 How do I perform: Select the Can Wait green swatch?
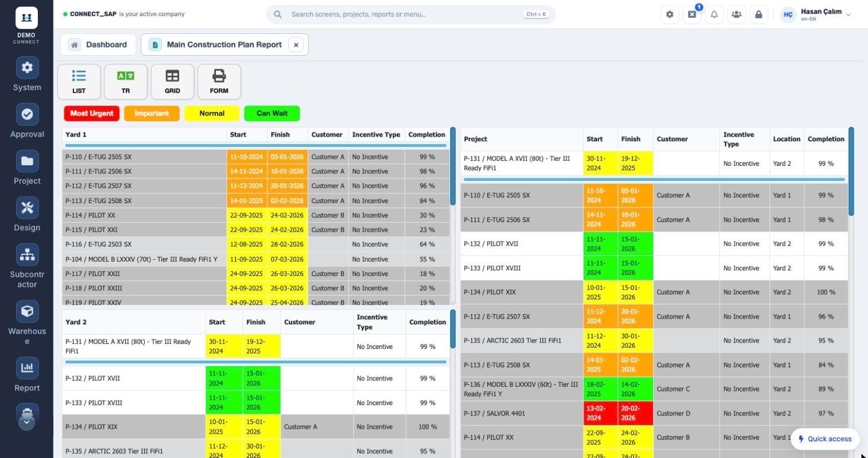point(272,114)
